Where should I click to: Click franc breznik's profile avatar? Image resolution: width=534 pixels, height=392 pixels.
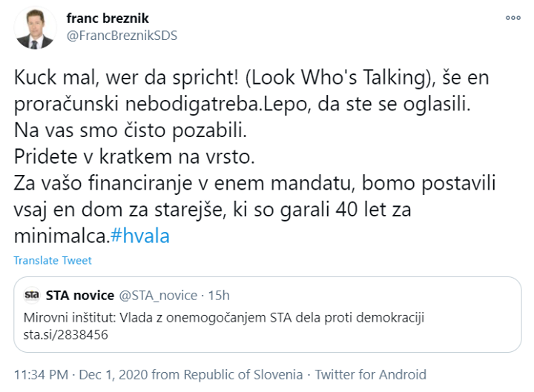tap(34, 28)
